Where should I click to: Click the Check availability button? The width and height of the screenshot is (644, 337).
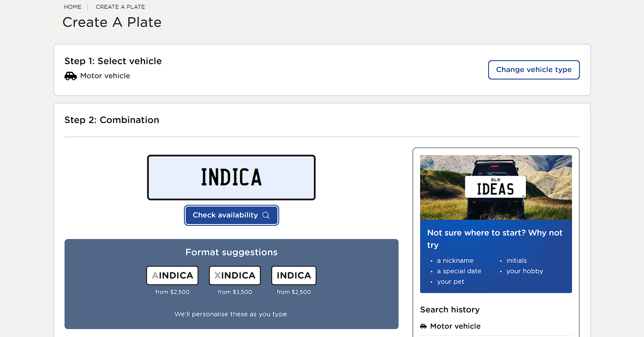tap(231, 215)
